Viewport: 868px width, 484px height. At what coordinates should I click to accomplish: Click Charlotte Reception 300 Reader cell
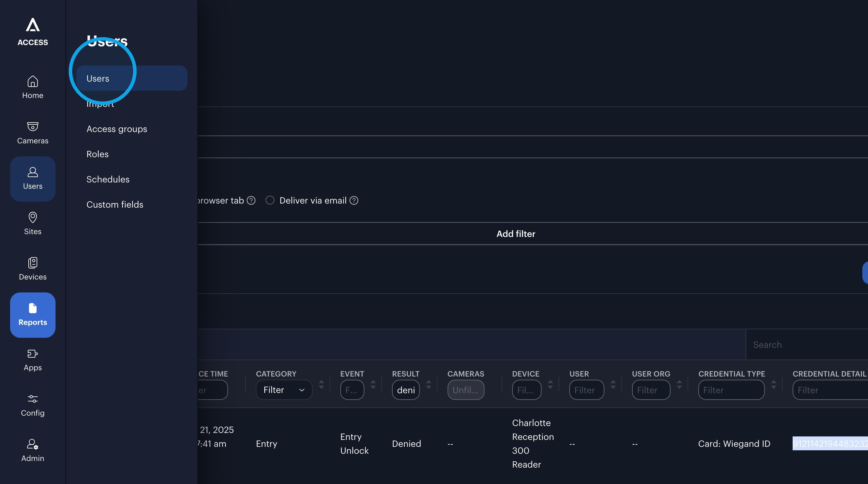pyautogui.click(x=533, y=444)
